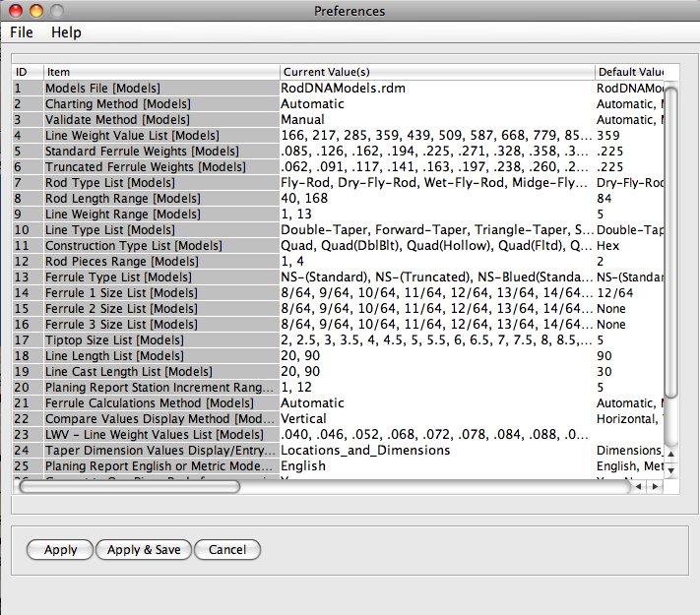Select Line Weight Range [Models] item
Viewport: 700px width, 615px height.
click(x=161, y=214)
